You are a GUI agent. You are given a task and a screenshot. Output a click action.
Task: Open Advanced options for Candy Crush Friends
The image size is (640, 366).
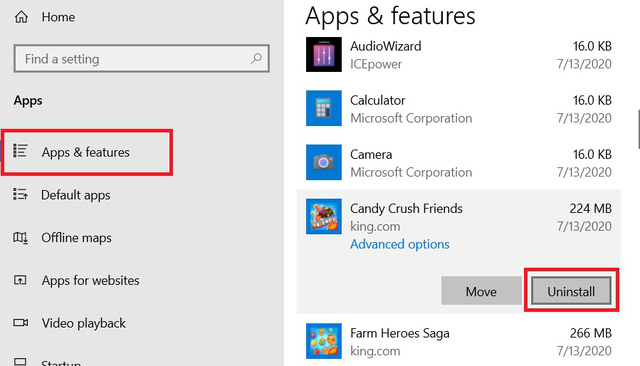pyautogui.click(x=400, y=244)
